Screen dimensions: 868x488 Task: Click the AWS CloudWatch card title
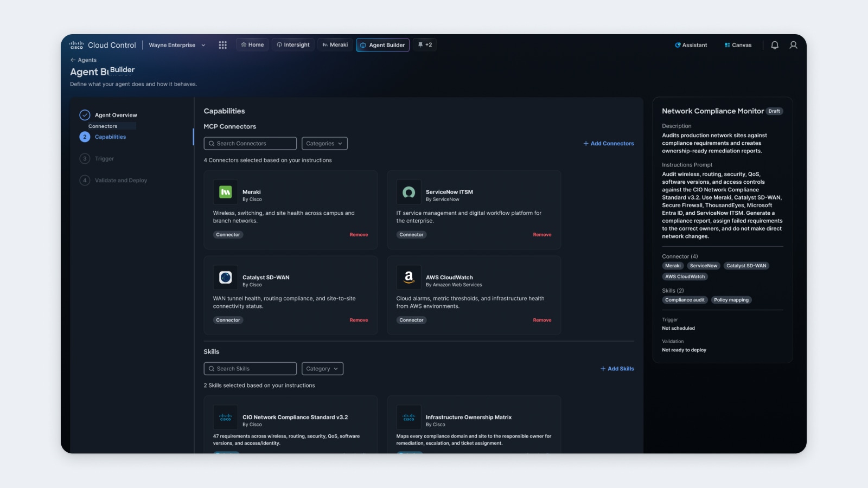(x=449, y=278)
